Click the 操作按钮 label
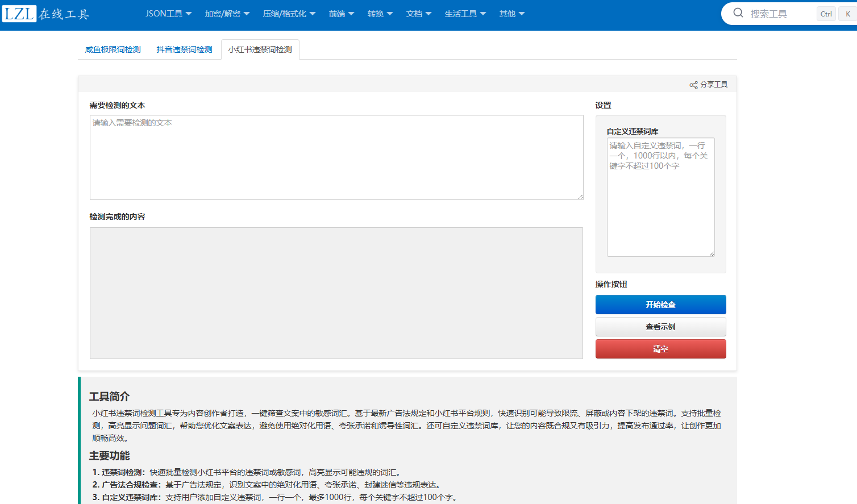The width and height of the screenshot is (857, 504). [611, 284]
